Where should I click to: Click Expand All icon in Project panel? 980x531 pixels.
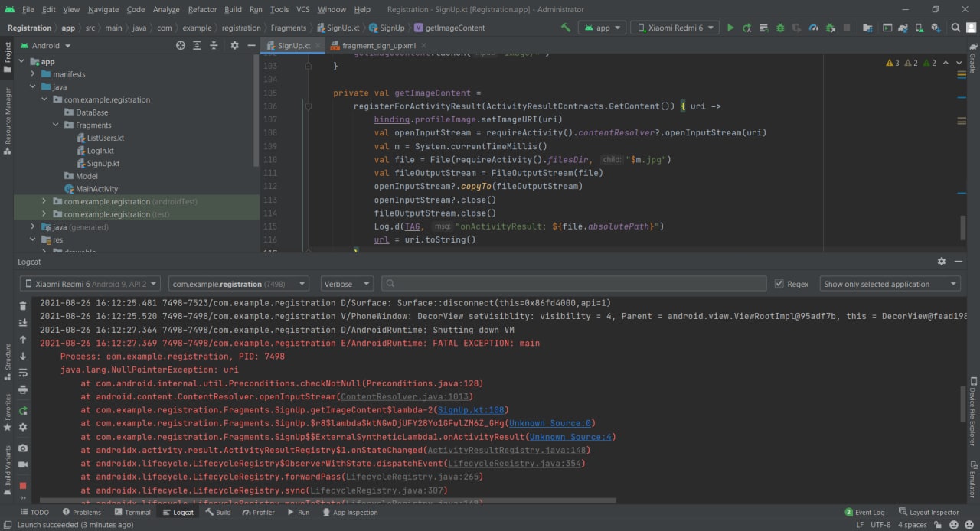198,45
